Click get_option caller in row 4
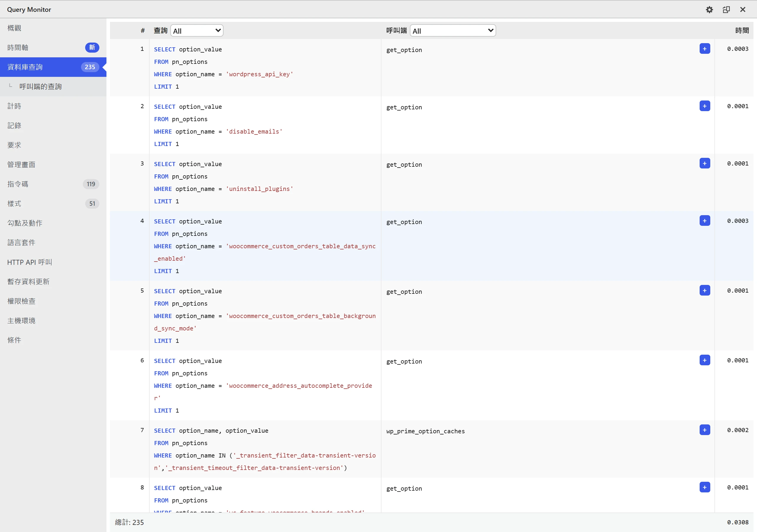 [404, 222]
